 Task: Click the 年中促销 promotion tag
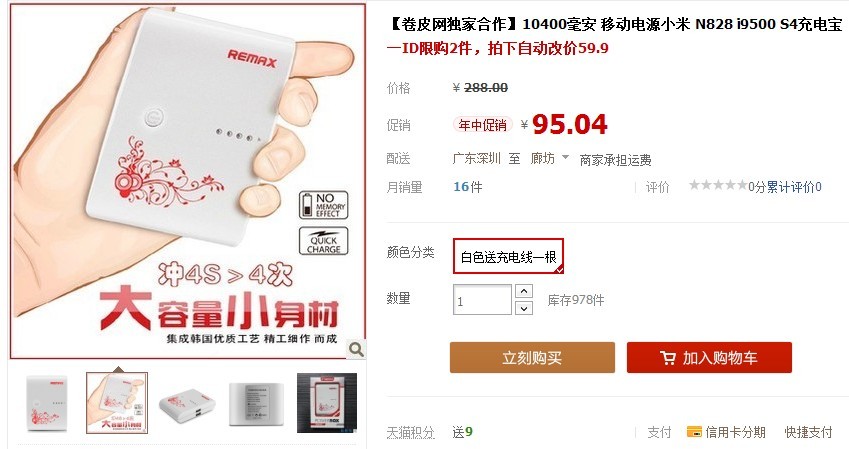coord(482,125)
